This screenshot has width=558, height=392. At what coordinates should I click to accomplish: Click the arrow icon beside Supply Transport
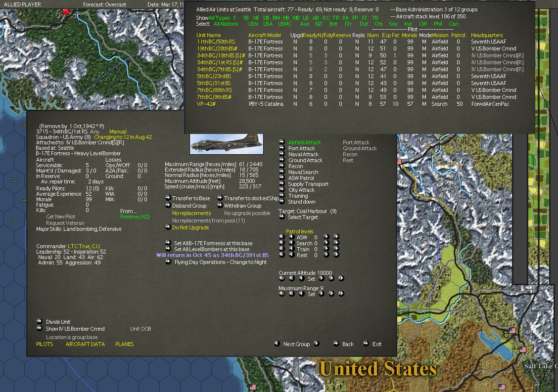pyautogui.click(x=282, y=183)
